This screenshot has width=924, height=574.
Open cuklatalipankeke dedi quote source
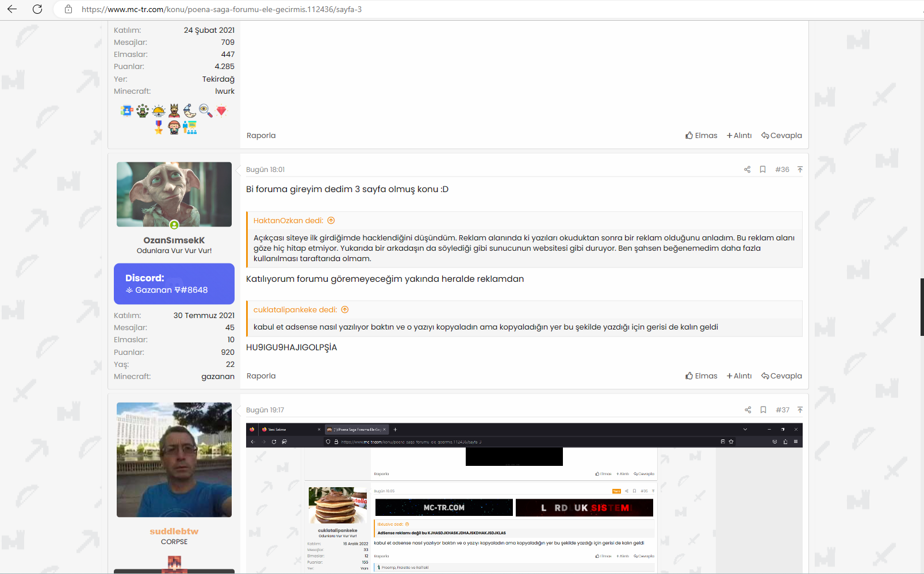point(295,310)
